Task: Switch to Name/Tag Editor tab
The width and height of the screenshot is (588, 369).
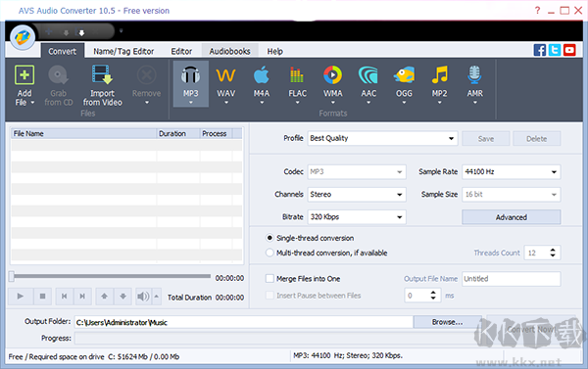Action: pyautogui.click(x=123, y=51)
